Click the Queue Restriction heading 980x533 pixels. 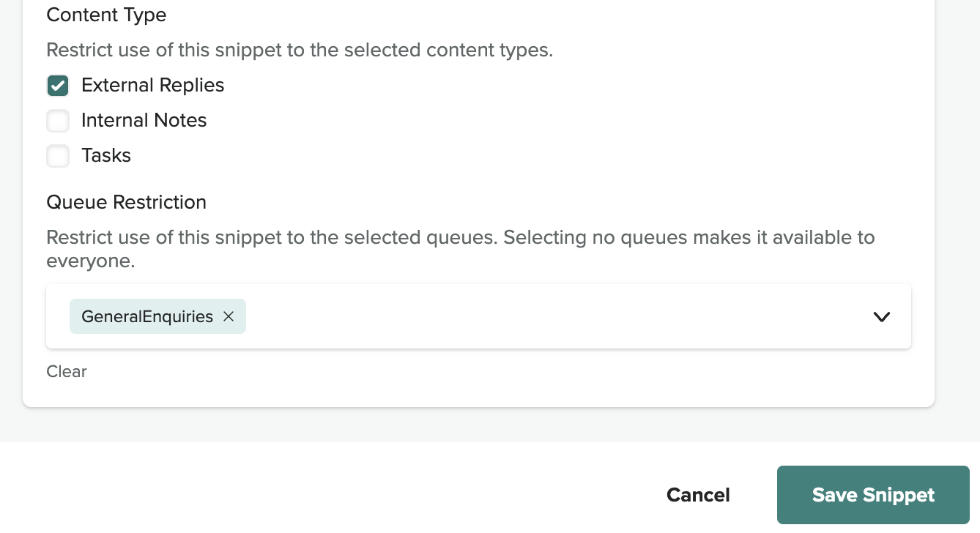[126, 202]
